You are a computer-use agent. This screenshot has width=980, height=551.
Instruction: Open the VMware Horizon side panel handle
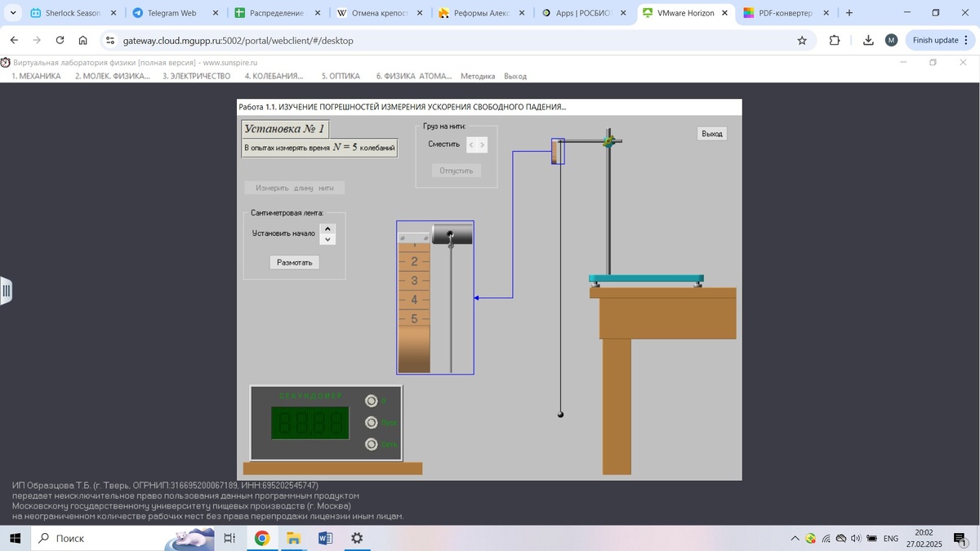[x=6, y=291]
